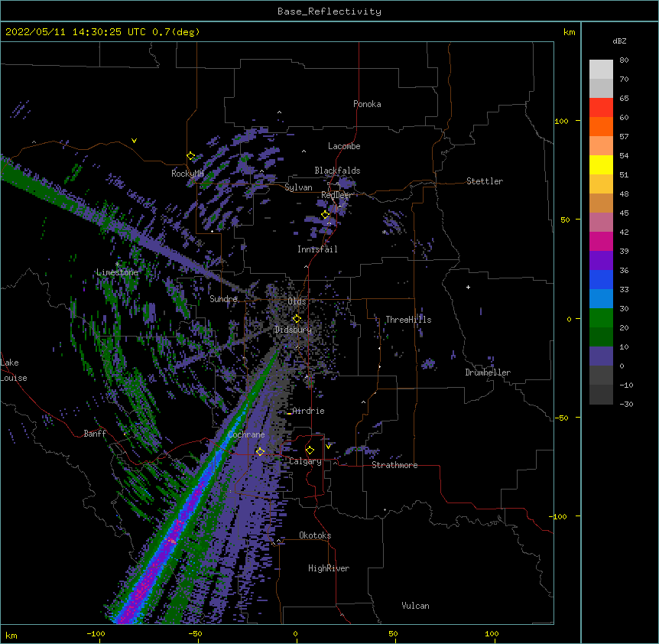Pick the slate purple 0-10 dBZ swatch
This screenshot has width=659, height=644.
point(601,356)
